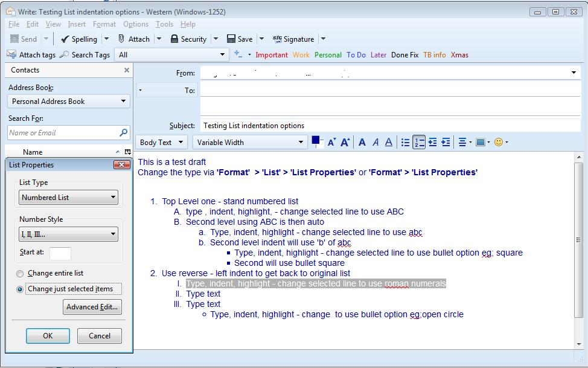Open Body Text paragraph style dropdown

(x=161, y=143)
